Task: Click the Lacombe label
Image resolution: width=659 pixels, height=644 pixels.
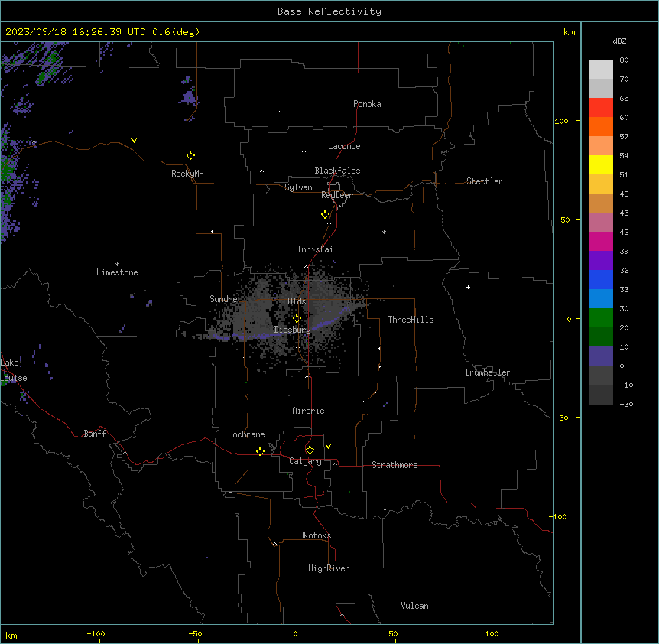Action: (344, 146)
